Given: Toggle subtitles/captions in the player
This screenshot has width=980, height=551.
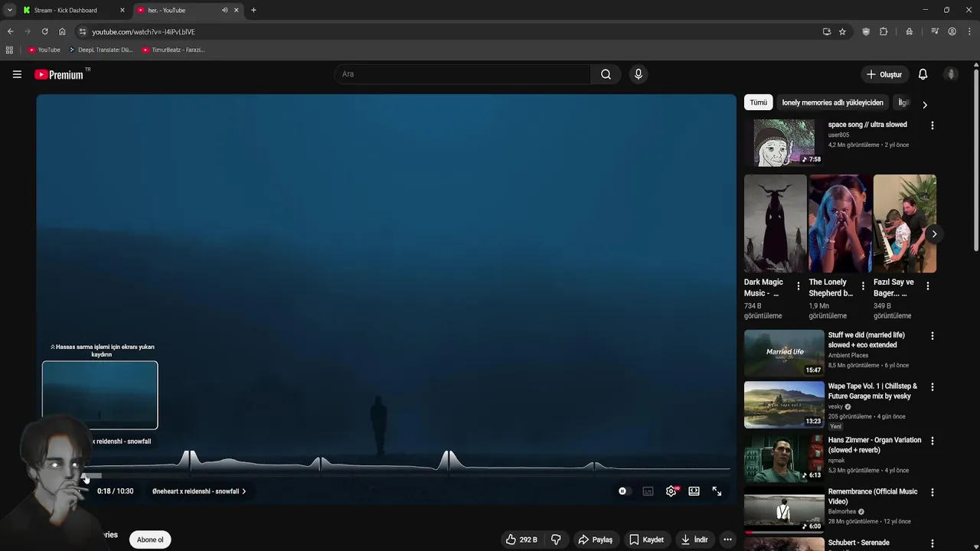Looking at the screenshot, I should coord(648,491).
